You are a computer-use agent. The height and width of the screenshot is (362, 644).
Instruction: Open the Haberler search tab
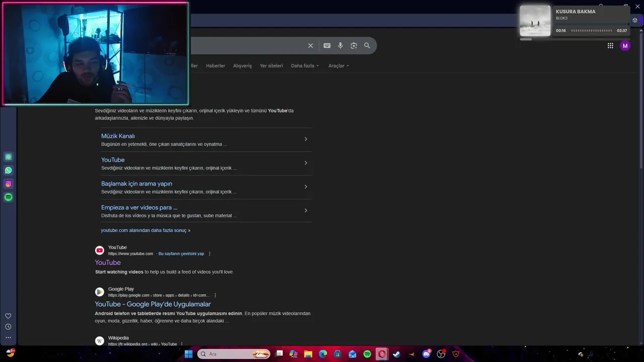[215, 66]
